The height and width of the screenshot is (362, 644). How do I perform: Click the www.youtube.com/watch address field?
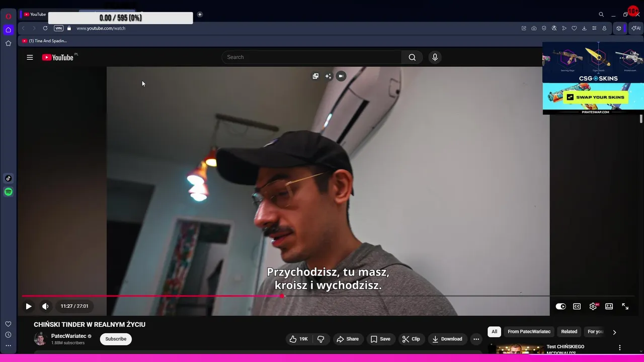click(x=101, y=28)
